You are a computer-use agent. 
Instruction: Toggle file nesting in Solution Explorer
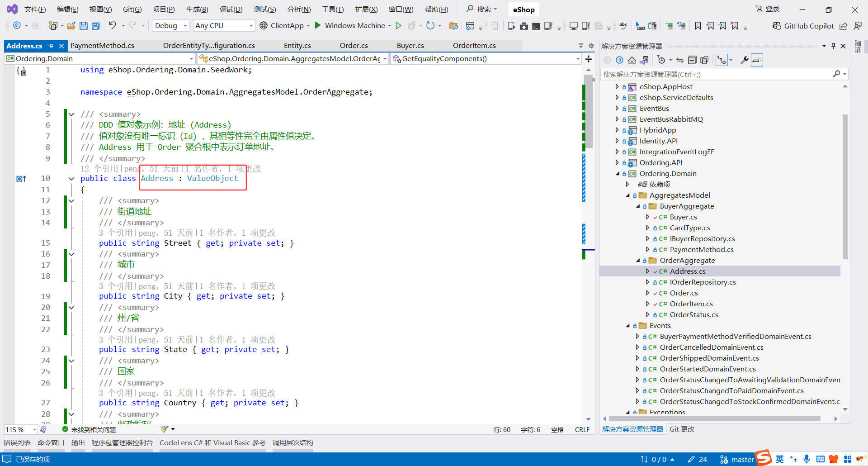[x=722, y=60]
